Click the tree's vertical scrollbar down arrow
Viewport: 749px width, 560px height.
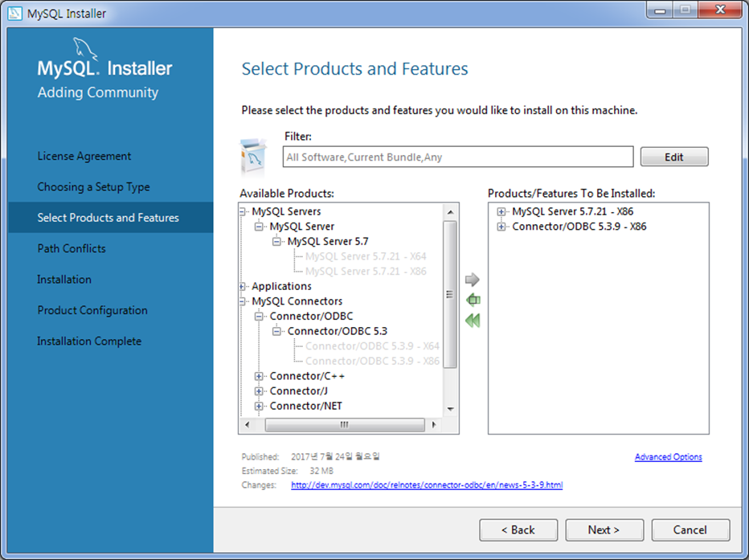click(450, 409)
